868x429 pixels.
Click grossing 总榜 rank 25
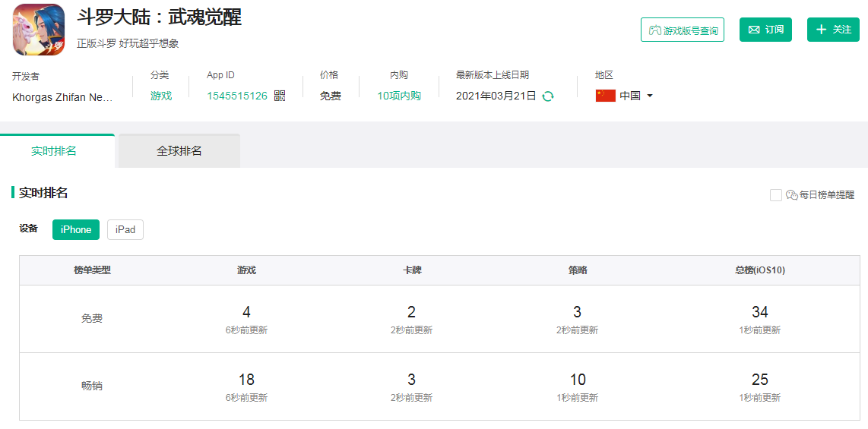(760, 380)
